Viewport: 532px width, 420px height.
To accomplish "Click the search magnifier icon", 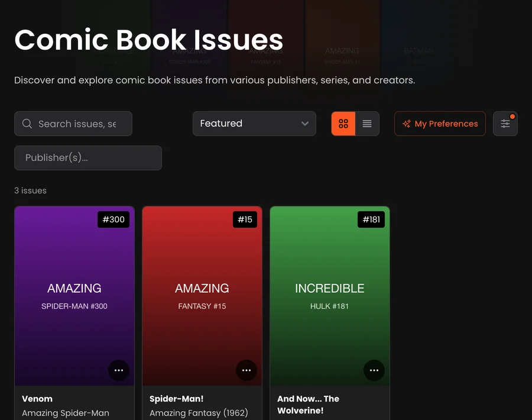I will [x=27, y=124].
